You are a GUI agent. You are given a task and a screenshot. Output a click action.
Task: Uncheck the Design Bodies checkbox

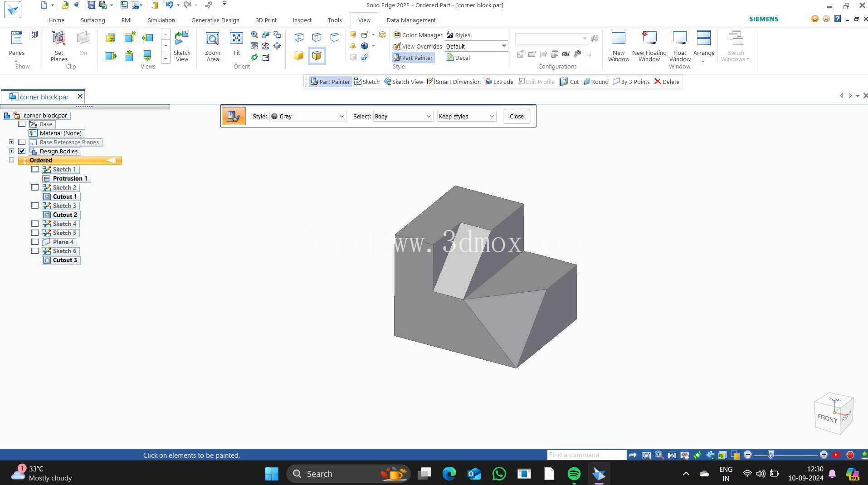click(x=22, y=151)
